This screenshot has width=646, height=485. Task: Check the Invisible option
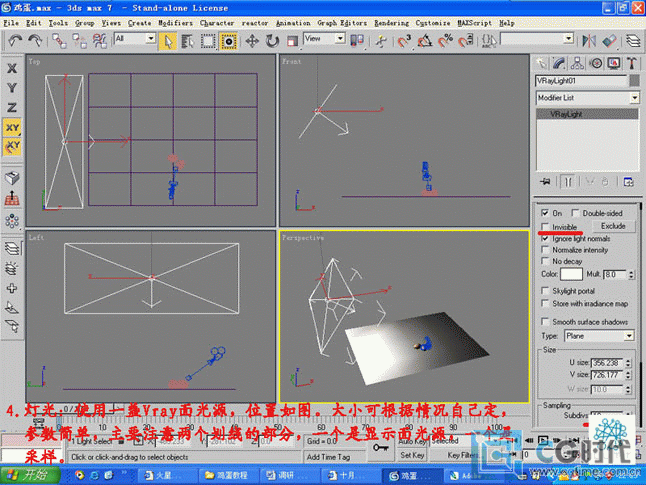[545, 227]
